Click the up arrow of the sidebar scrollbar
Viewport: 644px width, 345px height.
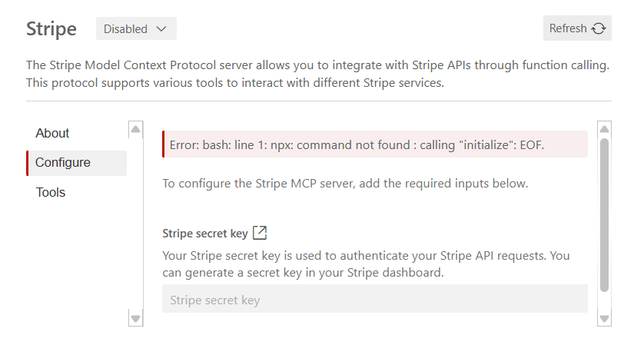click(136, 129)
